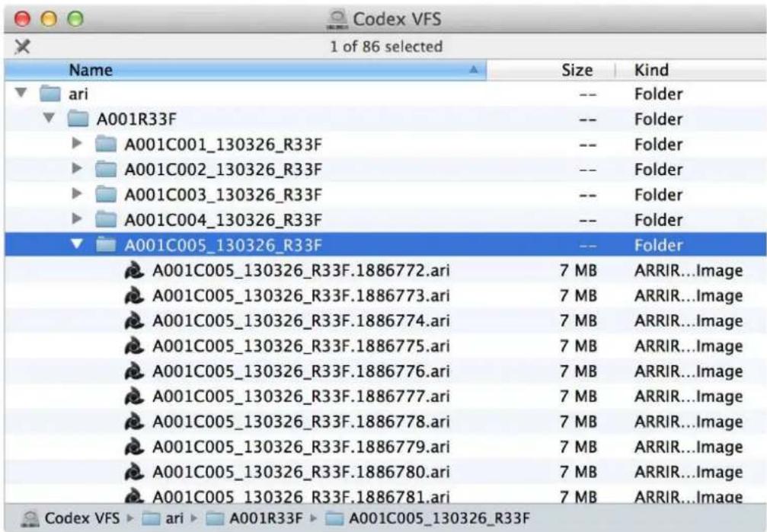Click the Codex VFS drive icon in the path bar
The height and width of the screenshot is (532, 767).
click(30, 518)
